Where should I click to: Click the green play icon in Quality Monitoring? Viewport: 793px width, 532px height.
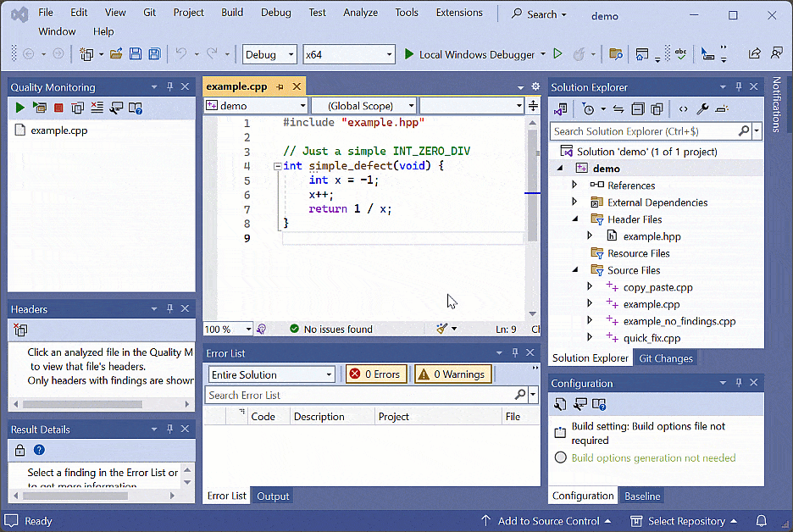coord(19,108)
